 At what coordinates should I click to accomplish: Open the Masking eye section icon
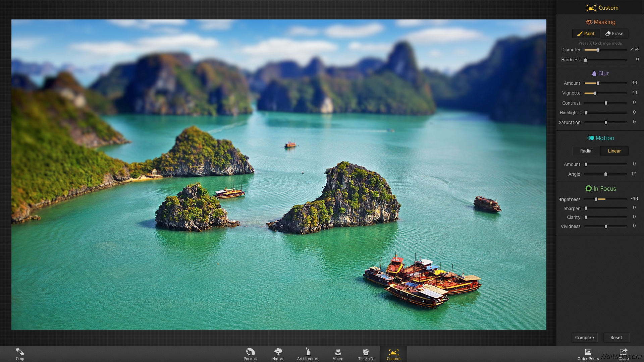pos(589,22)
